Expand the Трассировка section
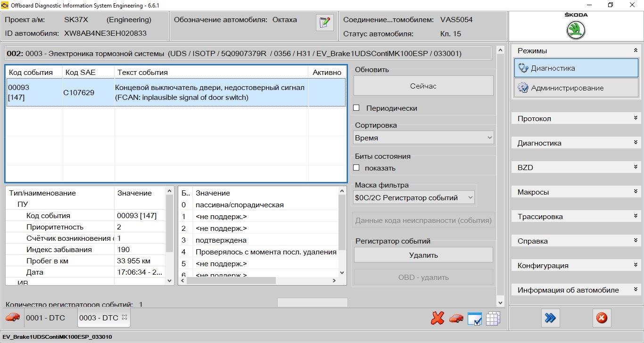Image resolution: width=644 pixels, height=343 pixels. point(576,216)
